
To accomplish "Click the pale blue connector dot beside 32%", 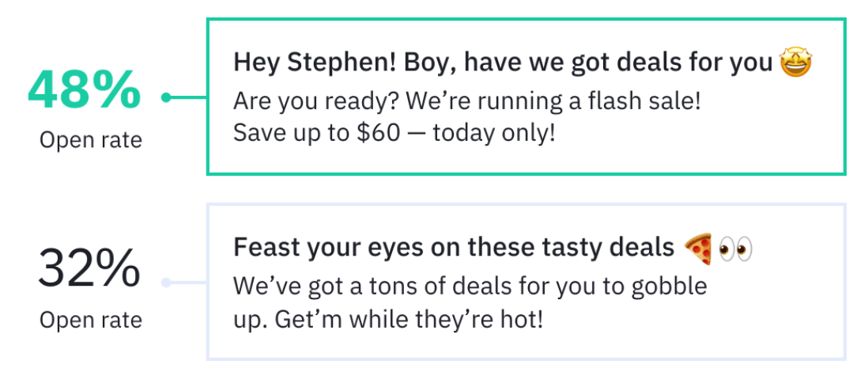I will [166, 283].
